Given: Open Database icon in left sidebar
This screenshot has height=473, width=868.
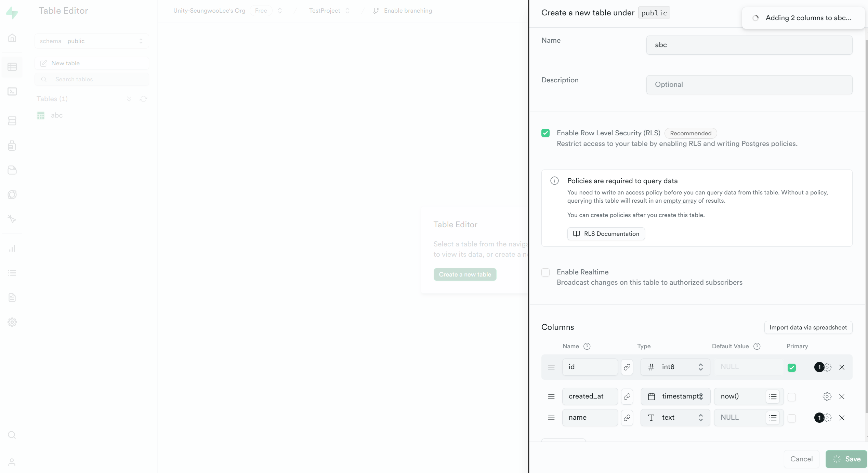Looking at the screenshot, I should point(12,121).
